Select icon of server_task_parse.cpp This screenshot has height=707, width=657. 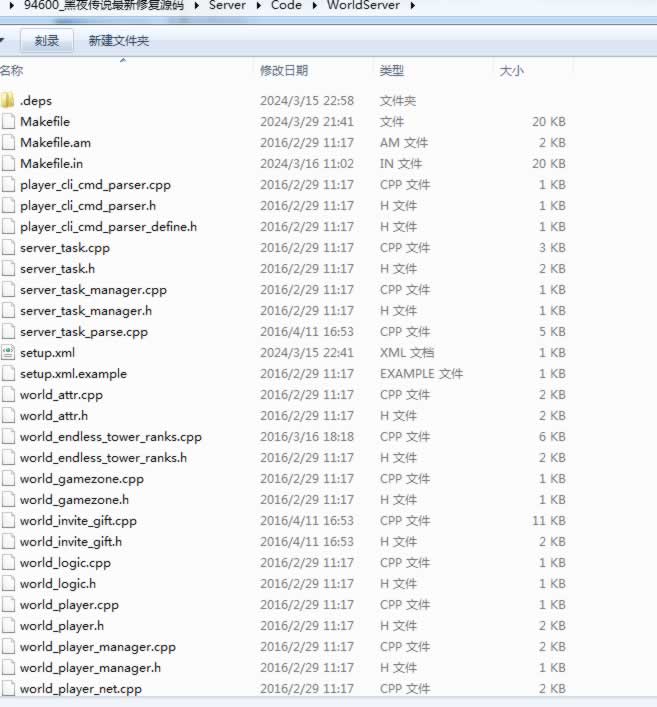click(8, 331)
